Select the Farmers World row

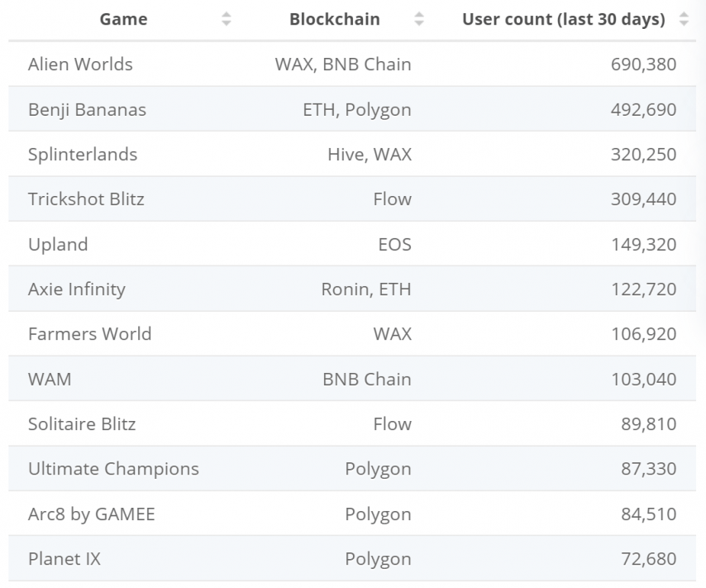tap(89, 334)
